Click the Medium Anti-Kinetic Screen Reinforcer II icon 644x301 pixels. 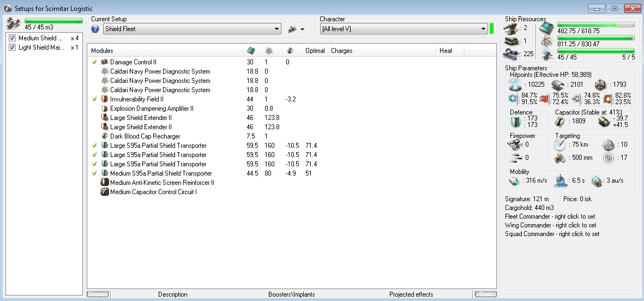pos(104,182)
